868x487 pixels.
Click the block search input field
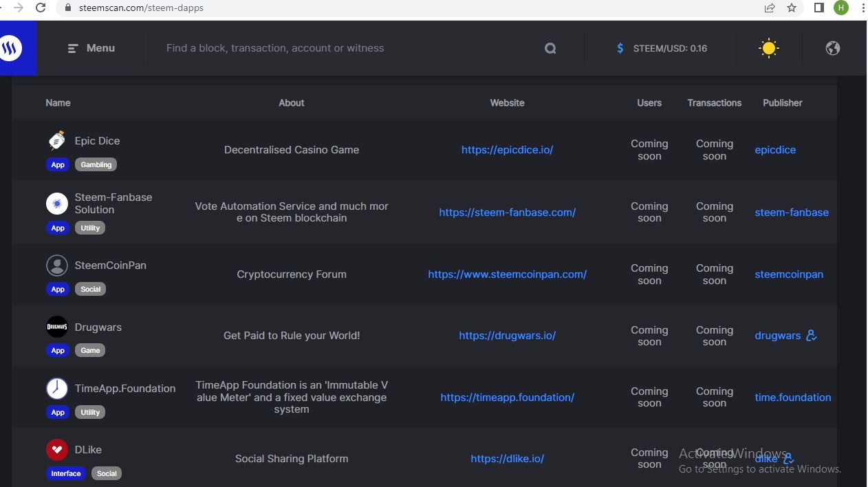point(344,48)
